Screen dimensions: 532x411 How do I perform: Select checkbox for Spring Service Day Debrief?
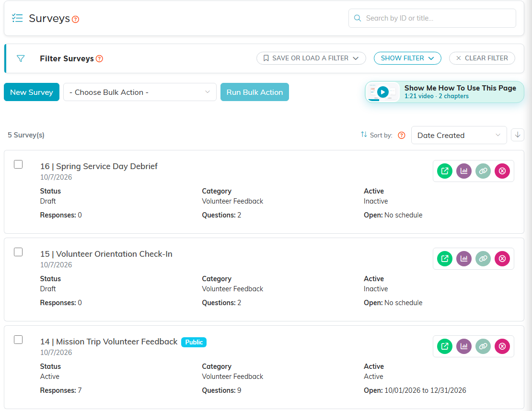(x=18, y=164)
